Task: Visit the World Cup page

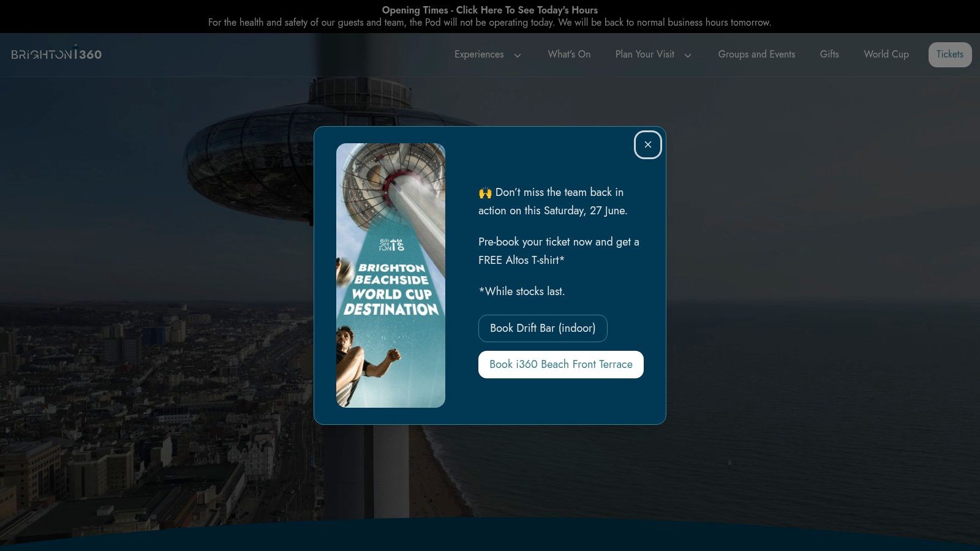Action: pyautogui.click(x=886, y=54)
